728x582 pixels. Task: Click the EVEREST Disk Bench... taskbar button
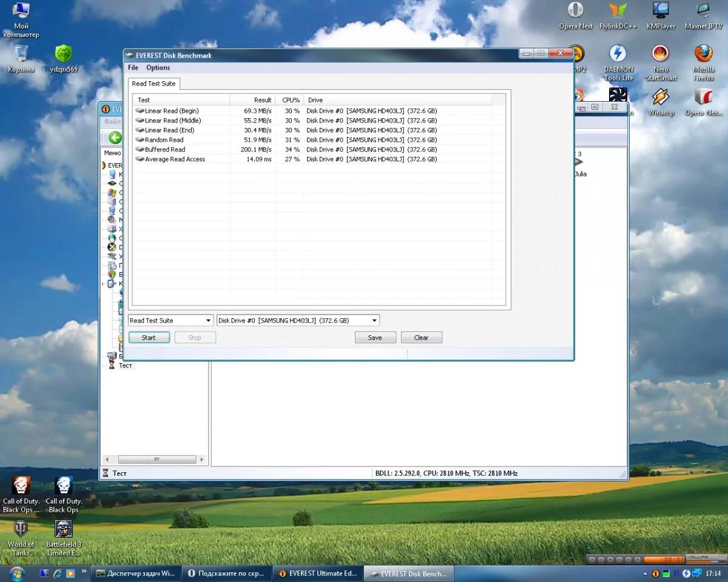pos(409,573)
